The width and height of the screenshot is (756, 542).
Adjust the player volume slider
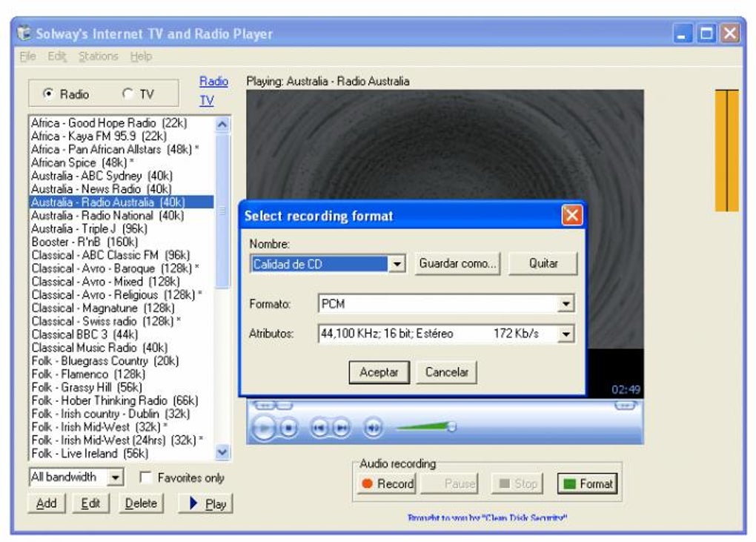click(451, 426)
